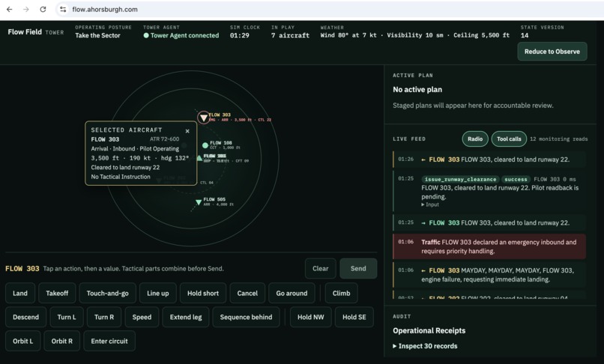
Task: Toggle the Radio feed filter
Action: (475, 139)
